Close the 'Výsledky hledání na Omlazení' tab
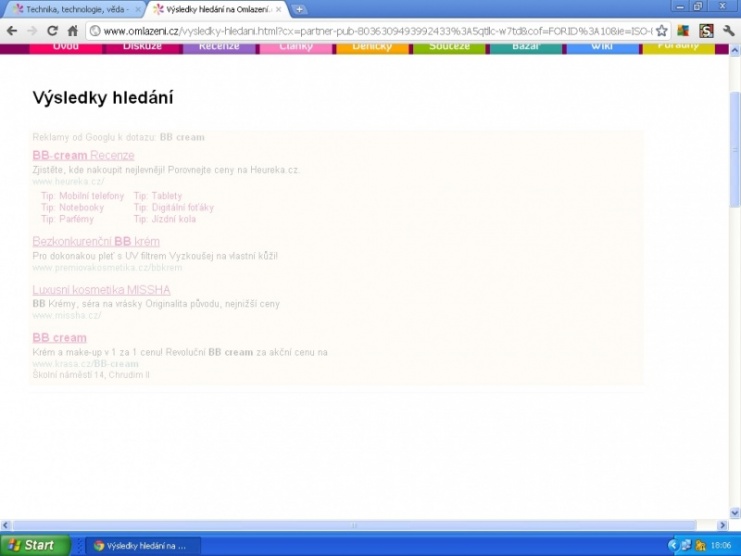Image resolution: width=741 pixels, height=556 pixels. (279, 9)
